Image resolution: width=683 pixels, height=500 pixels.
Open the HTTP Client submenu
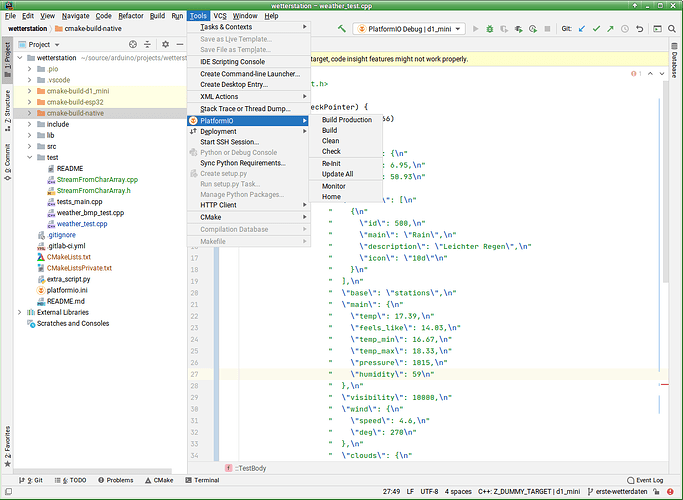point(249,205)
